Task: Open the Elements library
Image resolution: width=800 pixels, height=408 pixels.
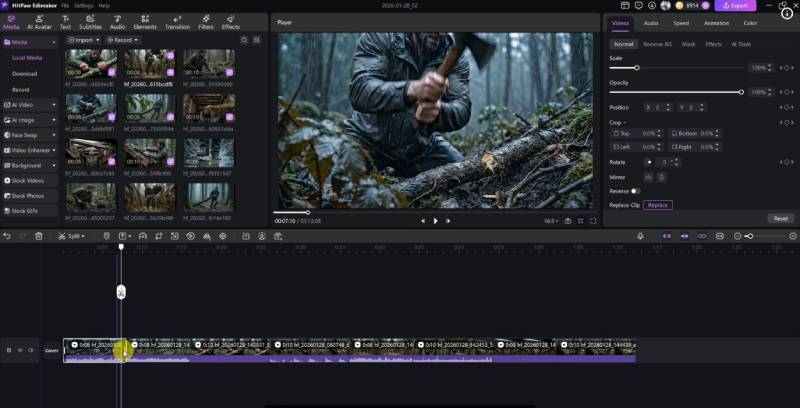Action: click(145, 22)
